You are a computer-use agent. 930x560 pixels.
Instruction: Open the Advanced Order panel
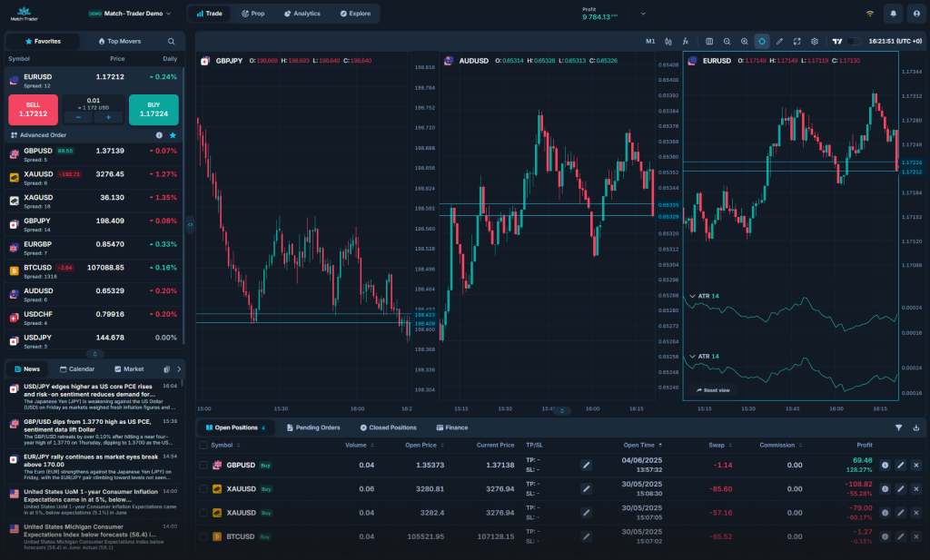tap(38, 135)
